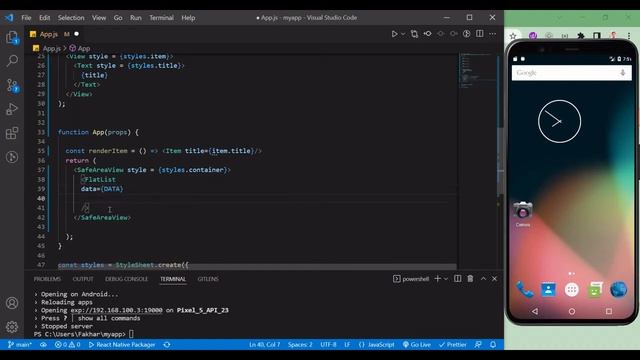Screen dimensions: 640x360
Task: Close the terminal panel
Action: click(494, 278)
